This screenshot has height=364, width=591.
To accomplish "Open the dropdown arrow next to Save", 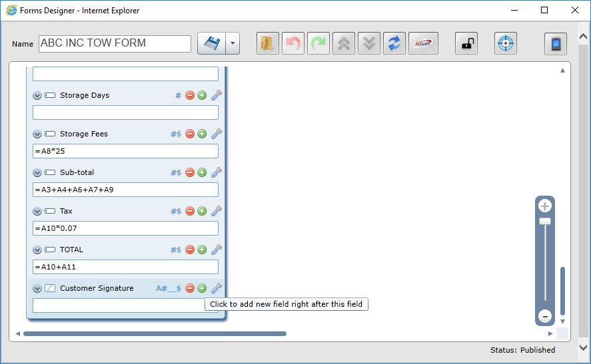I will [x=233, y=44].
